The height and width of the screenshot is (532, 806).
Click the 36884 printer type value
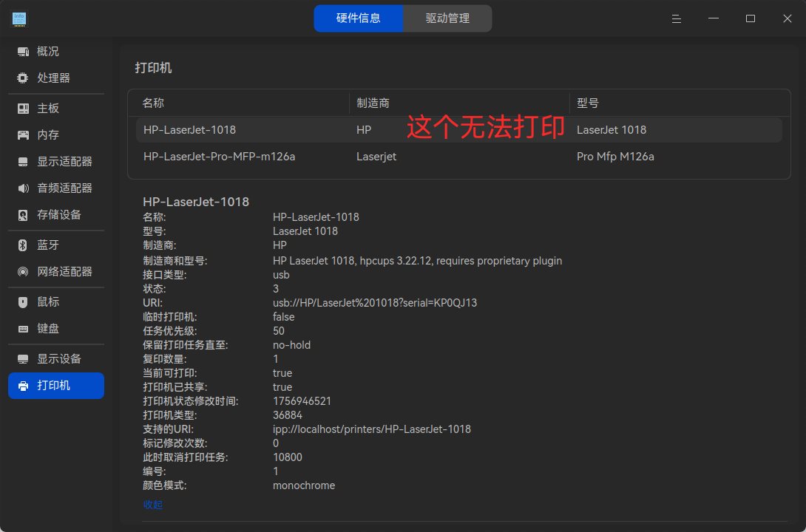(x=288, y=415)
